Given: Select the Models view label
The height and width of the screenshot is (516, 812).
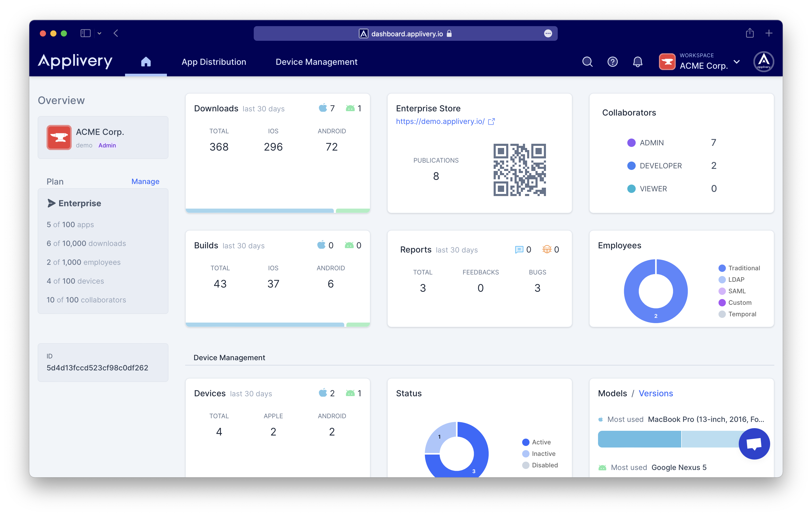Looking at the screenshot, I should [612, 393].
